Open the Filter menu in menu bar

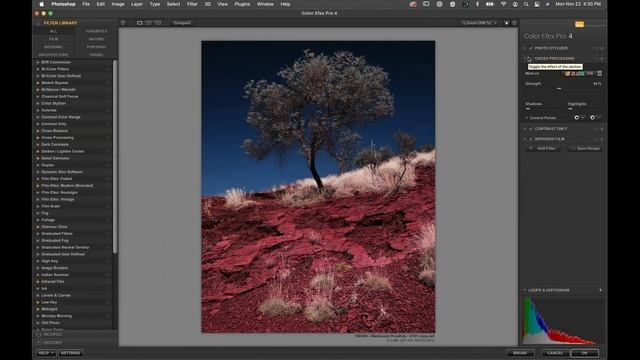pos(192,4)
